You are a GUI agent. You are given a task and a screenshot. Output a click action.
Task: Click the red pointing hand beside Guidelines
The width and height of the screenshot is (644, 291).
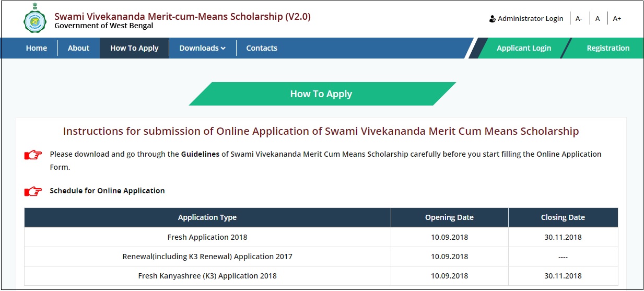tap(33, 155)
